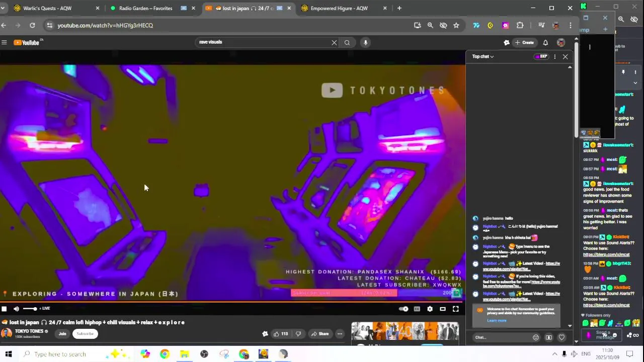Open the Windows notification center
Screen dimensions: 644x362
[629, 354]
